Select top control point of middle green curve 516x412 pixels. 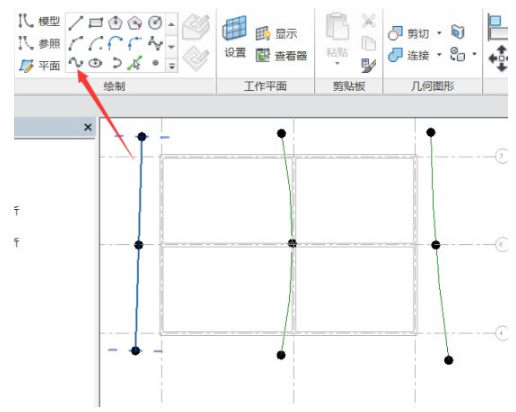pos(281,133)
